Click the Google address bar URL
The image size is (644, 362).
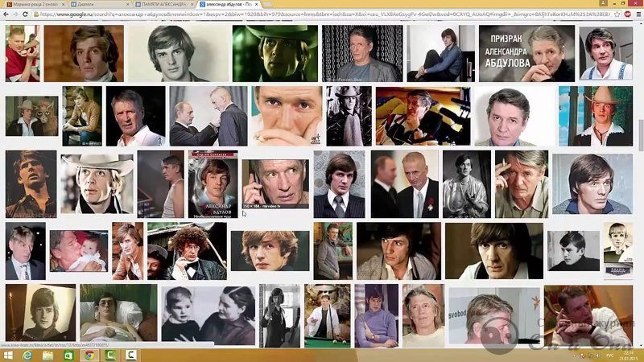[324, 14]
